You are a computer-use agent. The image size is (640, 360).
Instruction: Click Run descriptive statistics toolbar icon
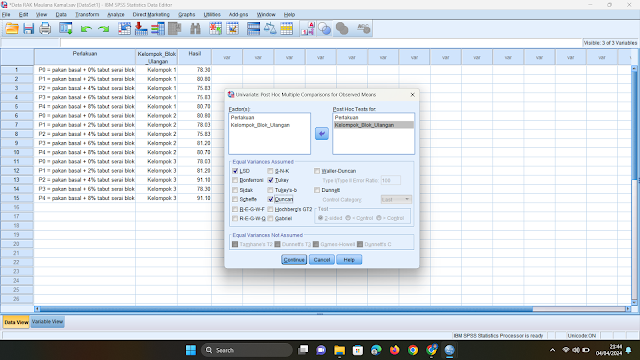tap(175, 29)
